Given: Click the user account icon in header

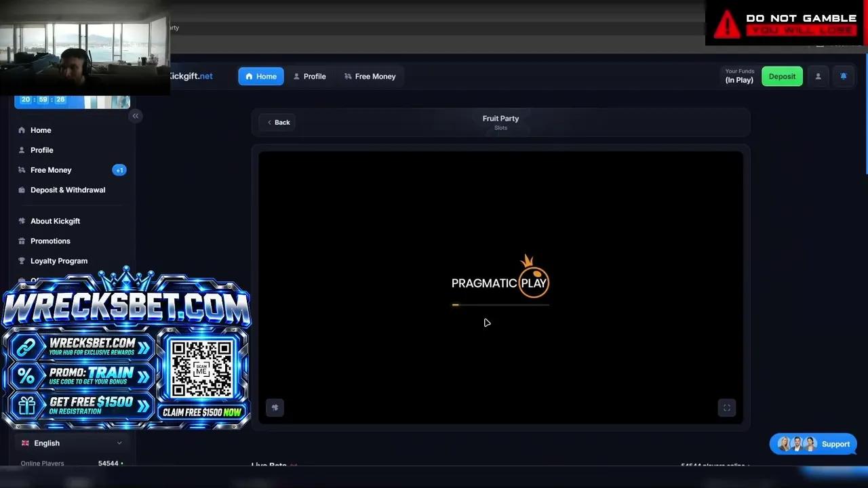Looking at the screenshot, I should coord(818,77).
